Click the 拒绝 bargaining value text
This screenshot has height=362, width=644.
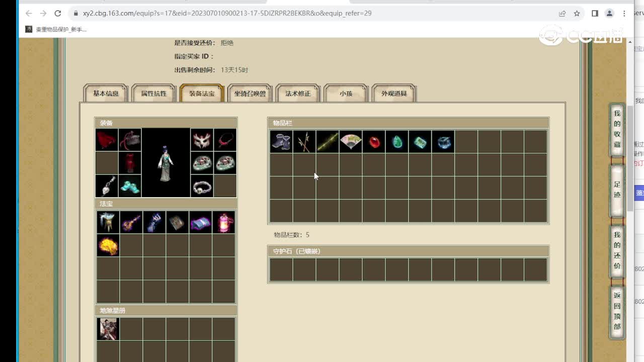pos(227,43)
